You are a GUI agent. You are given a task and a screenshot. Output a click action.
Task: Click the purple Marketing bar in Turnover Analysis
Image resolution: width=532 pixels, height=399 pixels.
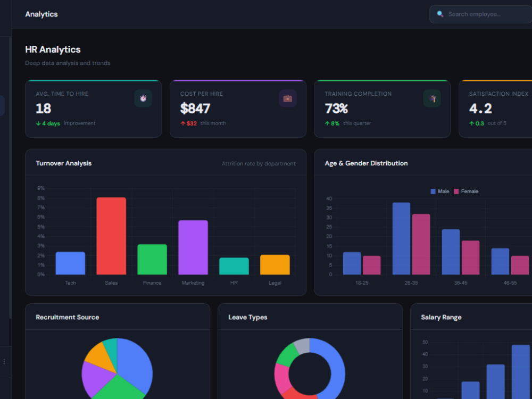coord(193,247)
